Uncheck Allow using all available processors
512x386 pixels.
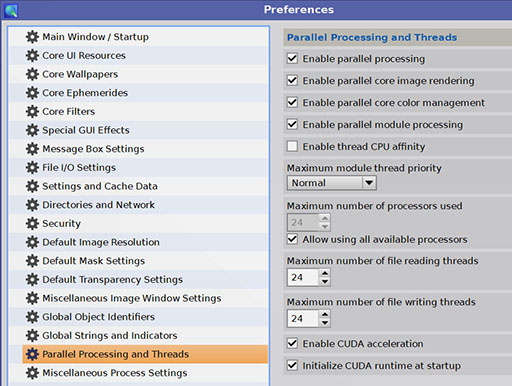[292, 239]
